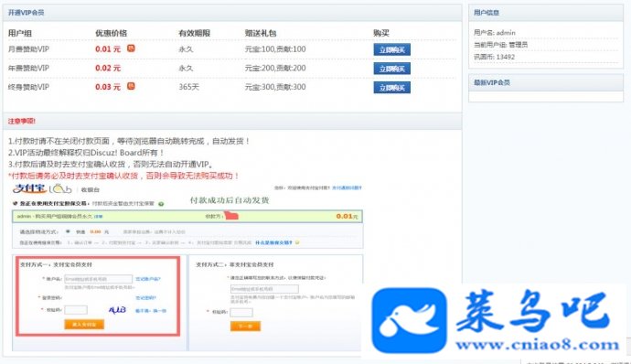Click note 1 about not closing payment page
The width and height of the screenshot is (631, 364).
click(129, 142)
